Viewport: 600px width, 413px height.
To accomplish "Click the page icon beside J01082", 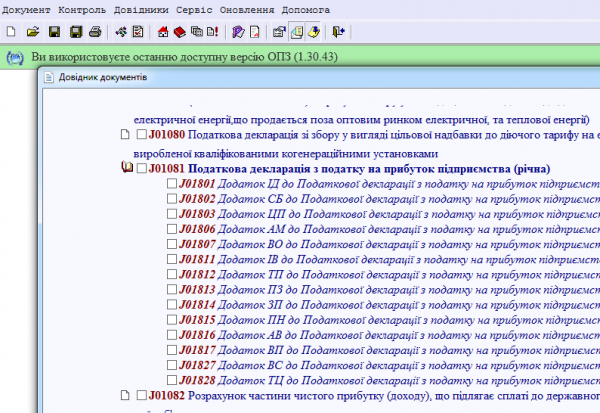I will pyautogui.click(x=125, y=395).
